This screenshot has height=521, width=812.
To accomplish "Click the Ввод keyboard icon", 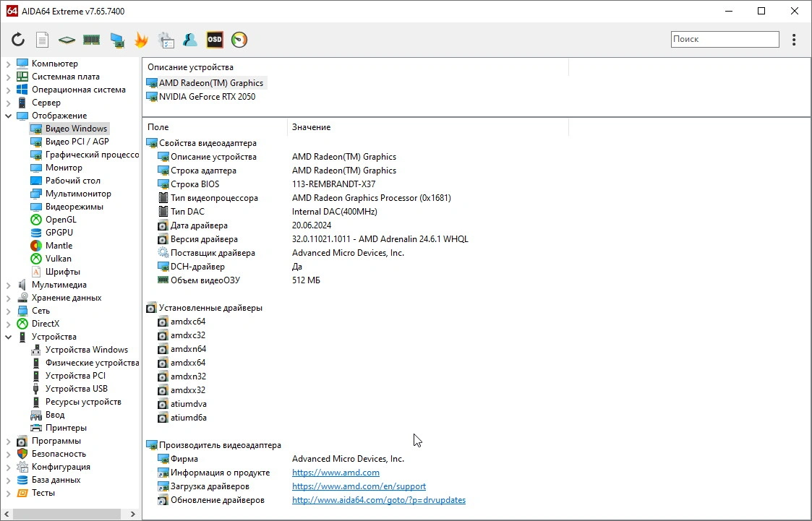I will pos(36,415).
